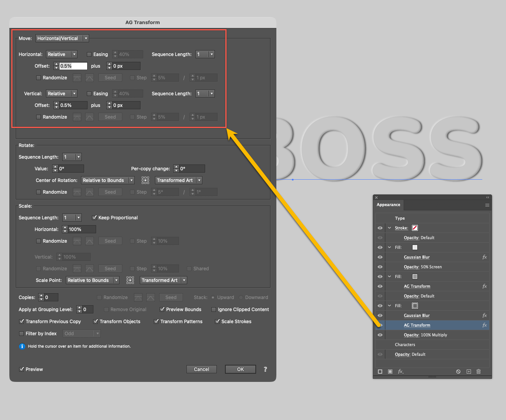Click the Rotate center reference point grid
This screenshot has height=420, width=506.
click(145, 180)
